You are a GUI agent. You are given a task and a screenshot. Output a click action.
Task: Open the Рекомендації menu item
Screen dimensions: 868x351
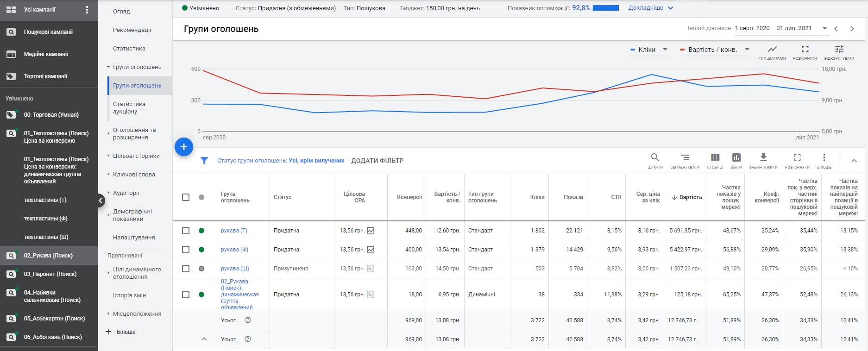pos(132,30)
